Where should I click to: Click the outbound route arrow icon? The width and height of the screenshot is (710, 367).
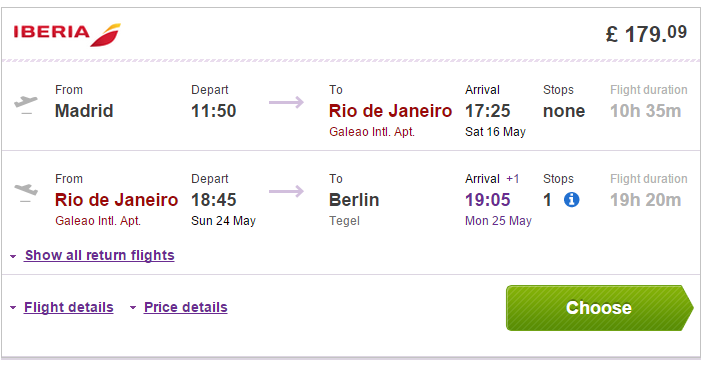pos(286,102)
